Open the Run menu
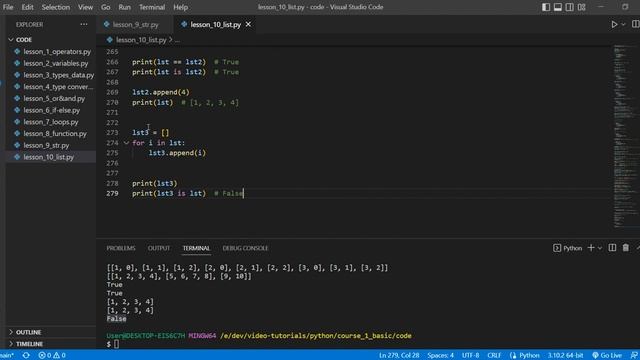 coord(124,7)
